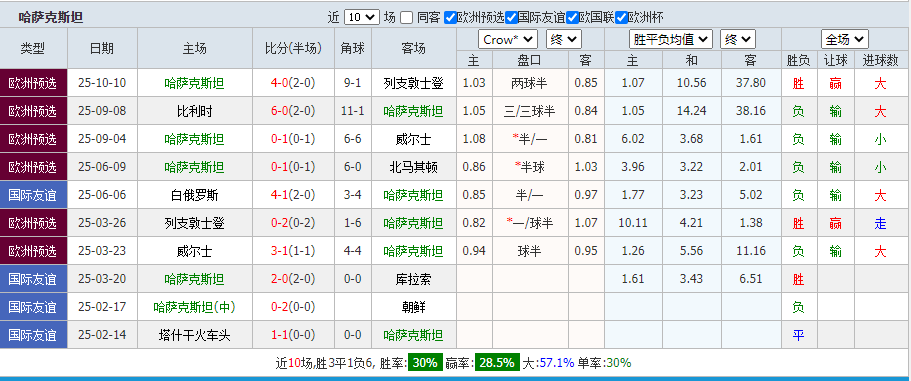Image resolution: width=911 pixels, height=381 pixels.
Task: Open away team 库拉索 link
Action: [414, 279]
